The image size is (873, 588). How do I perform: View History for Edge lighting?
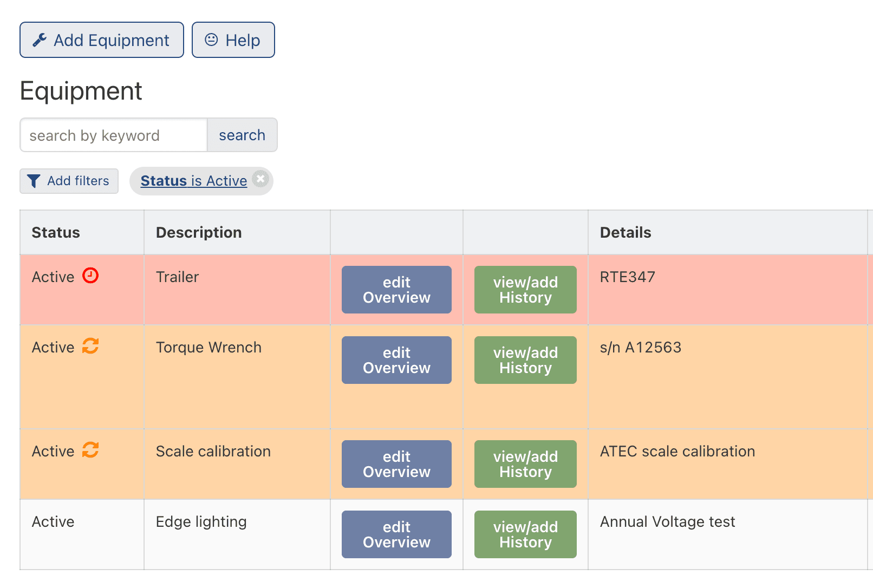coord(525,534)
